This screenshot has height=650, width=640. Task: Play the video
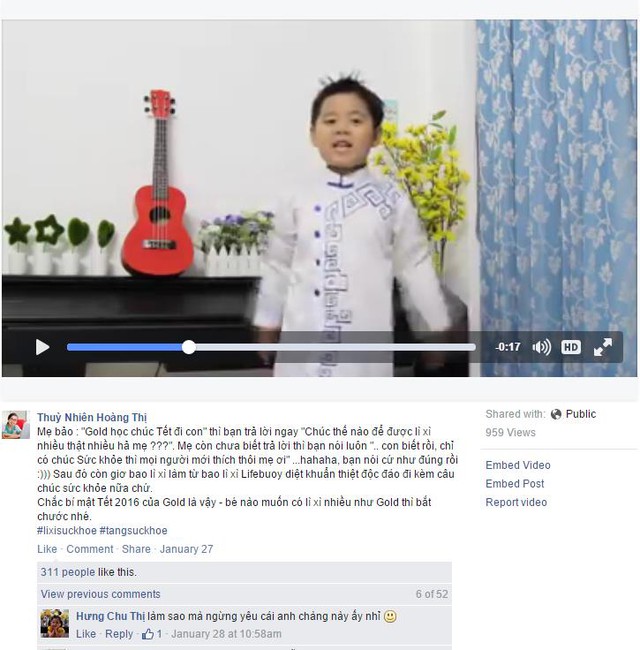click(42, 347)
